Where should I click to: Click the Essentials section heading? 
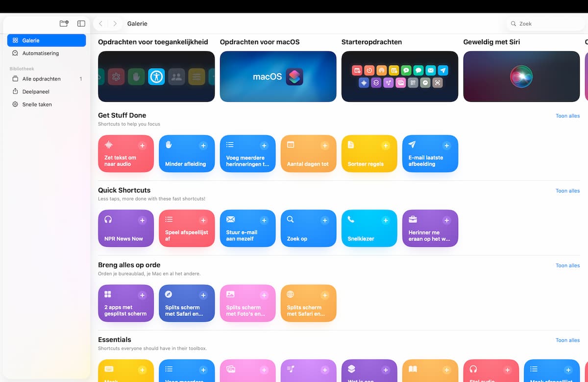pyautogui.click(x=115, y=339)
